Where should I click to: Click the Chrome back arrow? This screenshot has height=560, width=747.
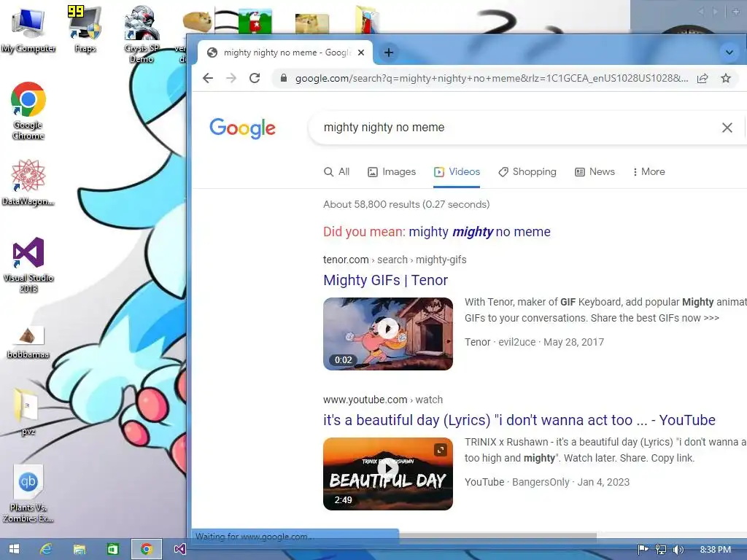[208, 78]
